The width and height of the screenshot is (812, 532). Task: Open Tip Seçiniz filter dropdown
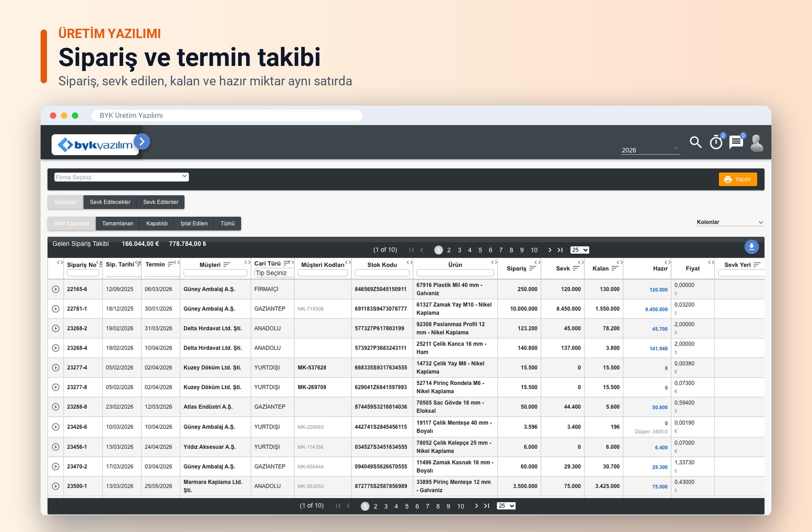(x=274, y=273)
